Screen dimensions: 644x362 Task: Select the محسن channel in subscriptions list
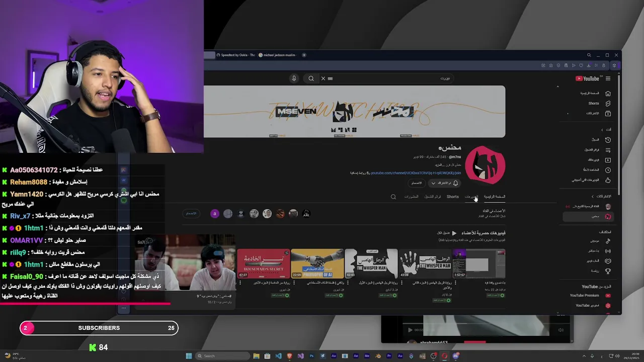589,217
